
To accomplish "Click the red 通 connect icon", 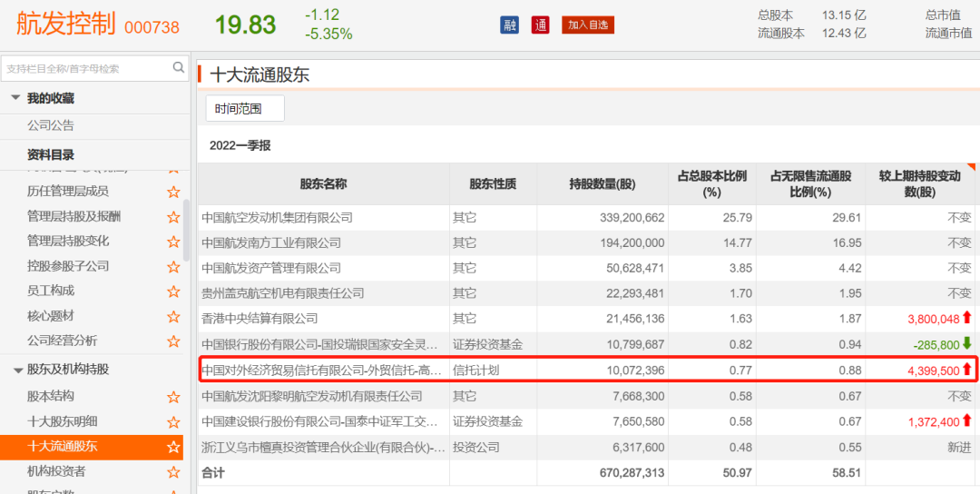I will [541, 25].
